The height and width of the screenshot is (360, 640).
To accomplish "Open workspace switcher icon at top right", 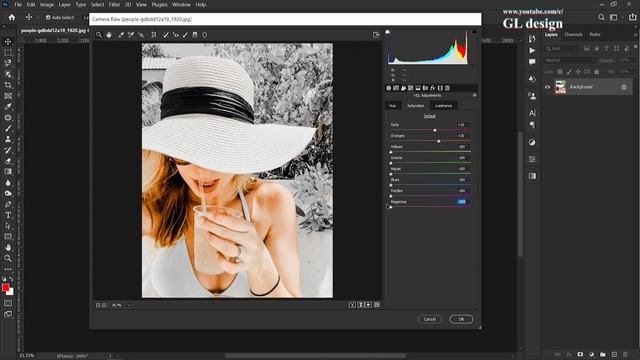I will pos(613,17).
